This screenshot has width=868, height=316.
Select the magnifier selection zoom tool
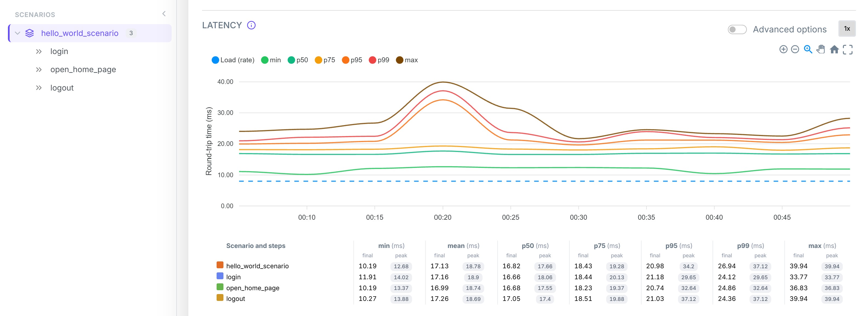pos(808,50)
